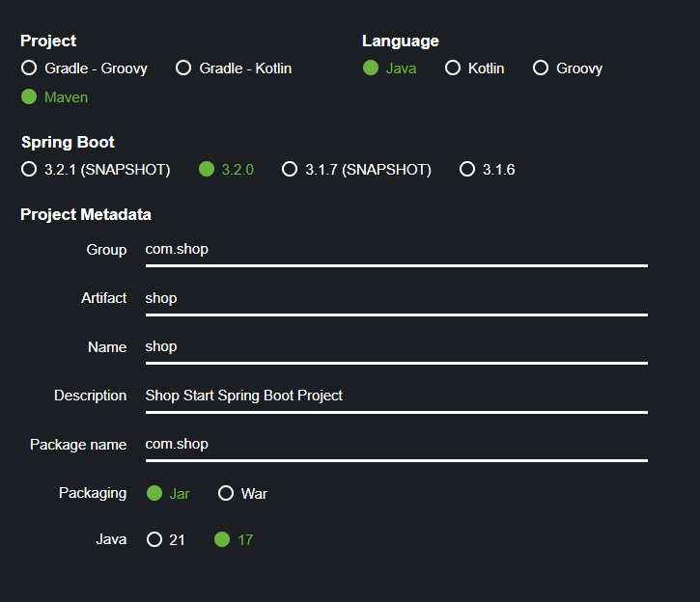This screenshot has width=700, height=602.
Task: Pick Java as the language
Action: pos(371,68)
